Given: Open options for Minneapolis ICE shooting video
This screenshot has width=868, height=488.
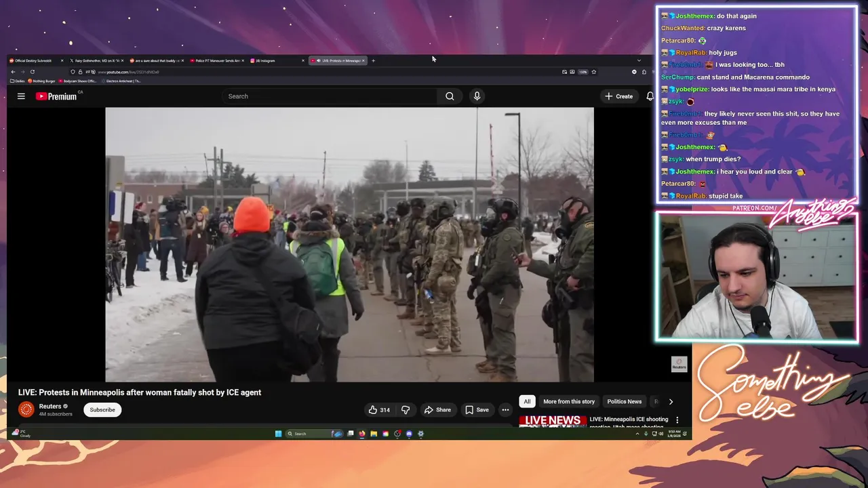Looking at the screenshot, I should coord(677,420).
